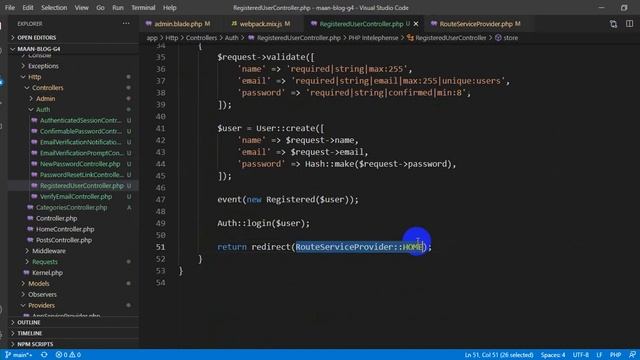Click the Spaces: 4 indentation setting
Screen dimensions: 640x360
click(553, 355)
